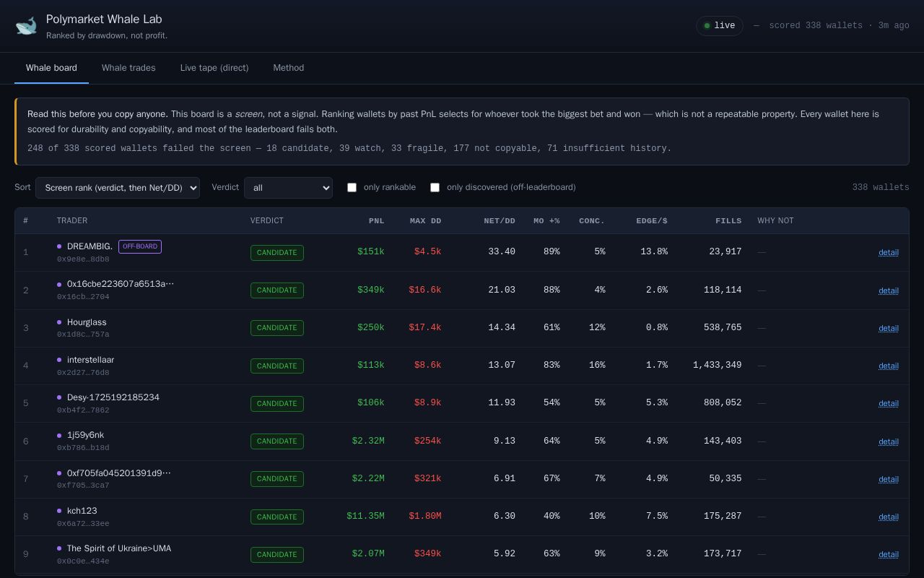Open detail for 0xf705fa045201391d9 wallet

click(x=889, y=479)
